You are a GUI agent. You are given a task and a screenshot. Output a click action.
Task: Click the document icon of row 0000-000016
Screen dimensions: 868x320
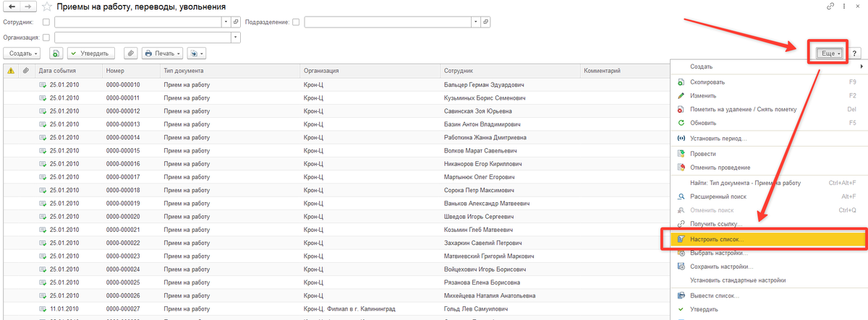[x=42, y=163]
